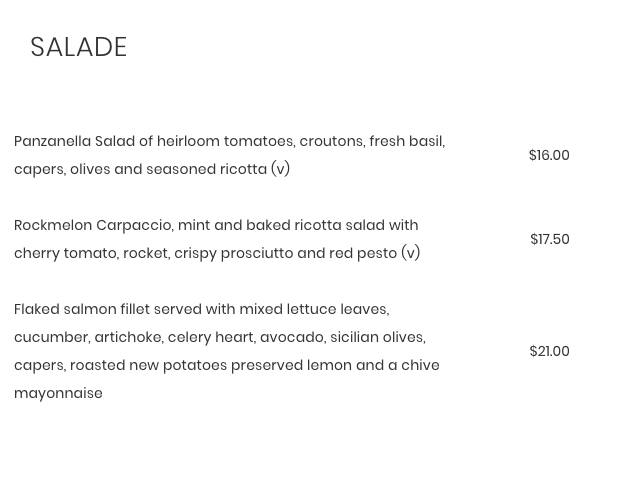
Task: Click the vegetarian (v) marker after ricotta
Action: click(x=280, y=169)
